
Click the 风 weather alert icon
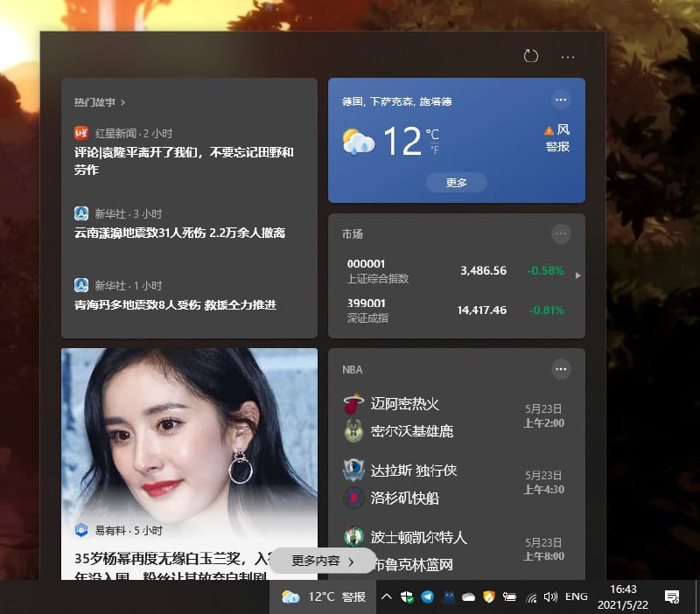tap(549, 129)
